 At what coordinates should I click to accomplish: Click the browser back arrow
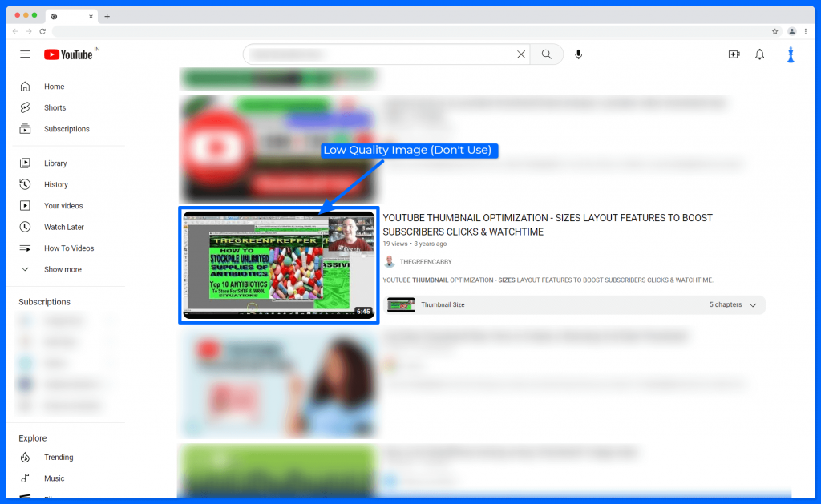coord(15,31)
